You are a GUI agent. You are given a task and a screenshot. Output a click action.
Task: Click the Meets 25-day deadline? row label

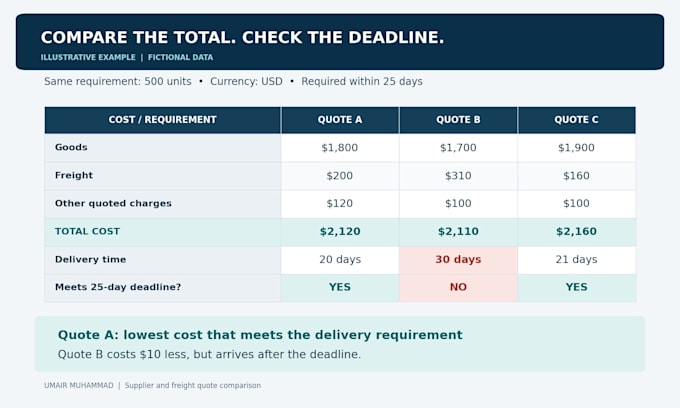(x=118, y=287)
